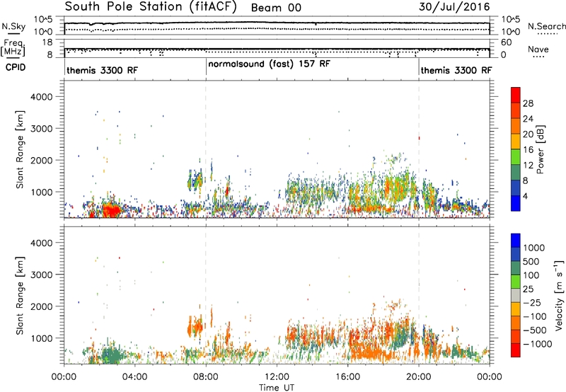Image resolution: width=566 pixels, height=392 pixels.
Task: Pick the blue top segment of Velocity colorbar
Action: click(516, 241)
